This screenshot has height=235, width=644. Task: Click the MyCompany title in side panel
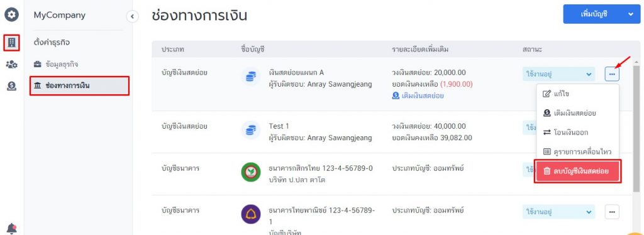pos(60,15)
